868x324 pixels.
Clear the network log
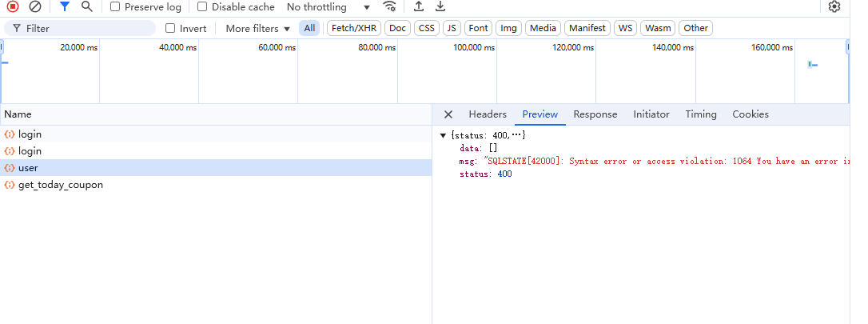tap(35, 6)
